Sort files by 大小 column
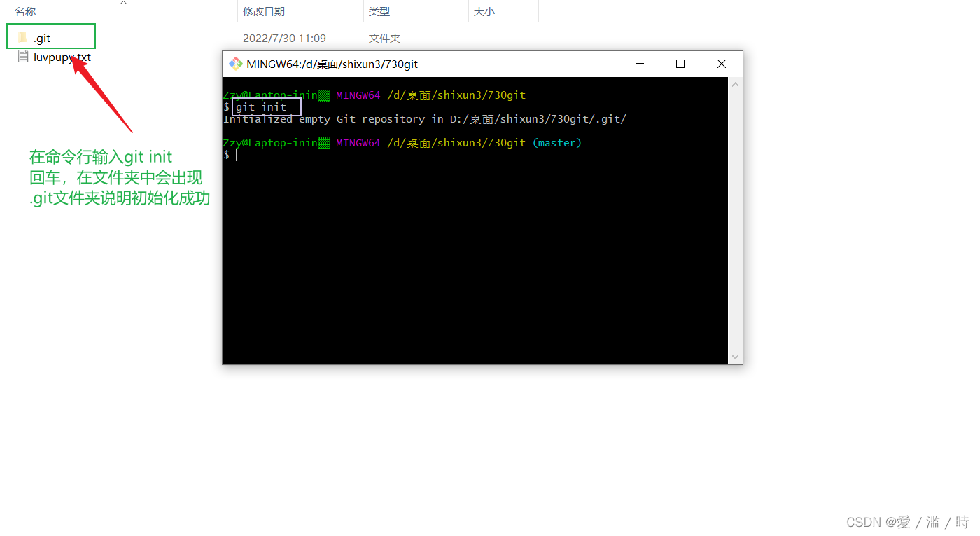Image resolution: width=980 pixels, height=536 pixels. [x=484, y=12]
